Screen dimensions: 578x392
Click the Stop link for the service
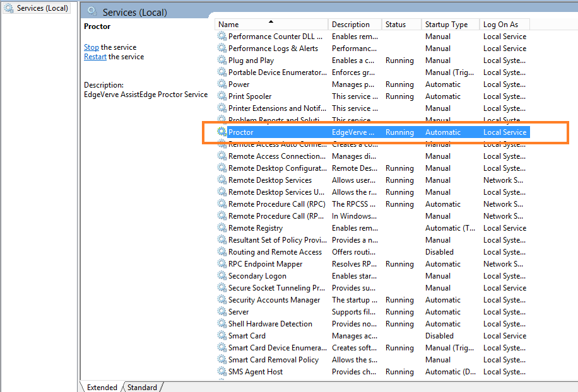point(91,47)
